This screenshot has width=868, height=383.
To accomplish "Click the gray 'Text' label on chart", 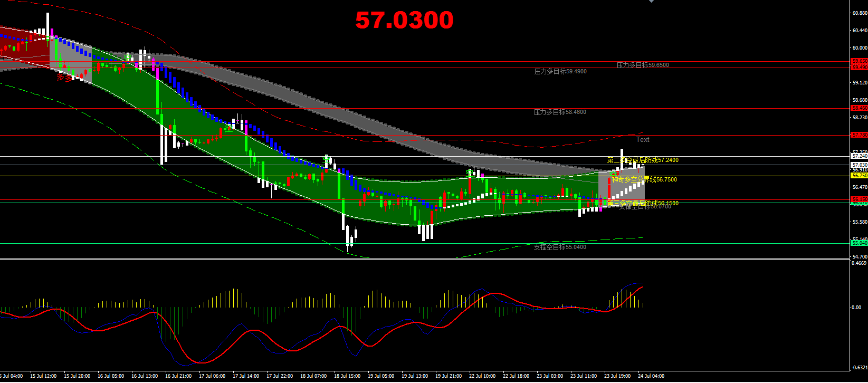I will (643, 140).
